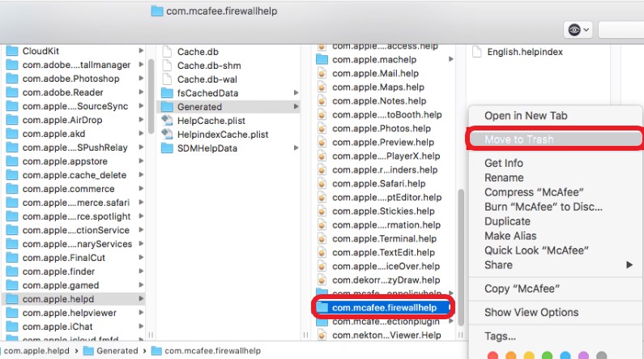
Task: Expand the Generated folder arrow
Action: pos(296,106)
